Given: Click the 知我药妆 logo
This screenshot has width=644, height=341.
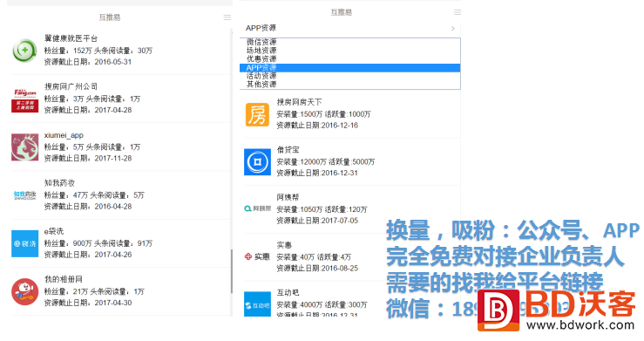Looking at the screenshot, I should (x=24, y=194).
